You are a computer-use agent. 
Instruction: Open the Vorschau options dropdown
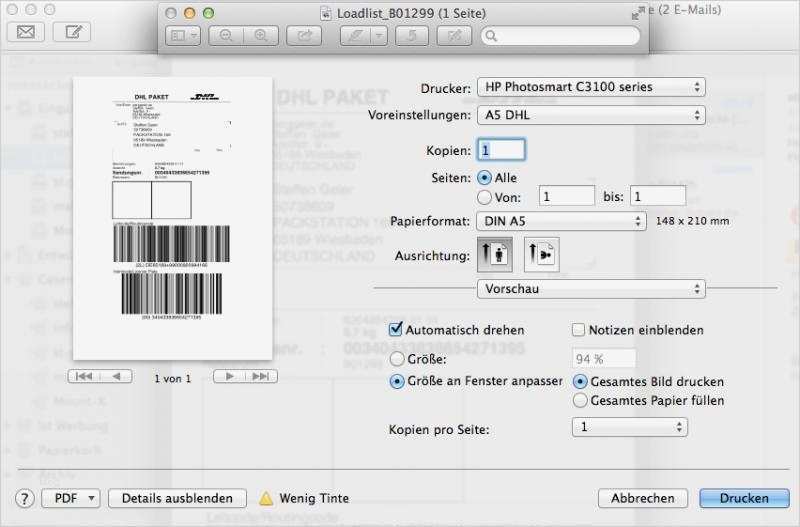click(x=591, y=289)
